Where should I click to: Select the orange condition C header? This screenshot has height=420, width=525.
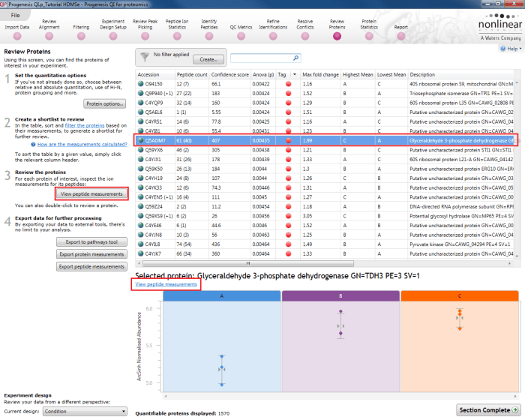pyautogui.click(x=460, y=296)
